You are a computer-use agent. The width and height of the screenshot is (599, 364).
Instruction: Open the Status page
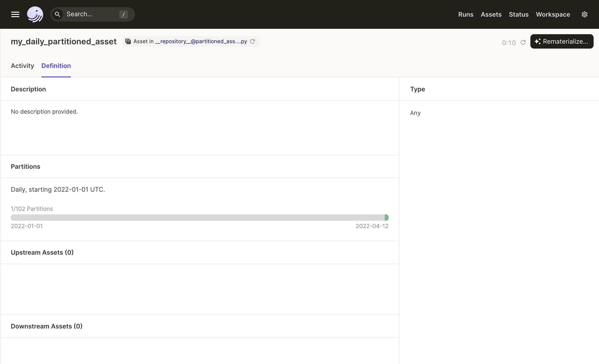pos(518,14)
